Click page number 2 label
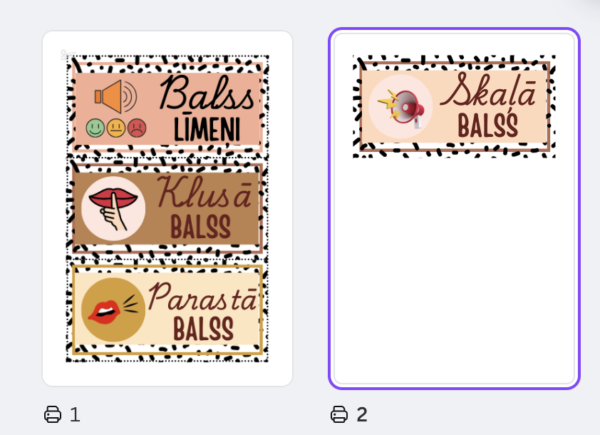The image size is (600, 435). tap(362, 414)
